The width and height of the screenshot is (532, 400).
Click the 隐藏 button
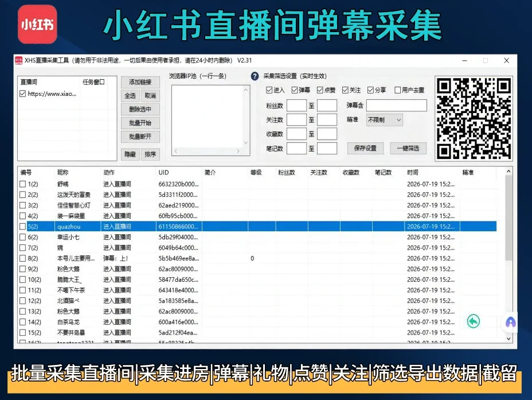coord(130,154)
